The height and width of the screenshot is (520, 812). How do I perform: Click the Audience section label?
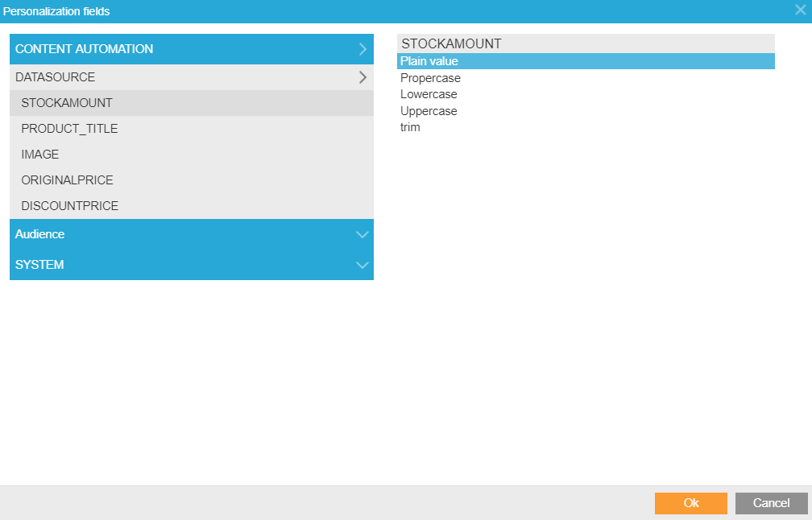click(39, 234)
